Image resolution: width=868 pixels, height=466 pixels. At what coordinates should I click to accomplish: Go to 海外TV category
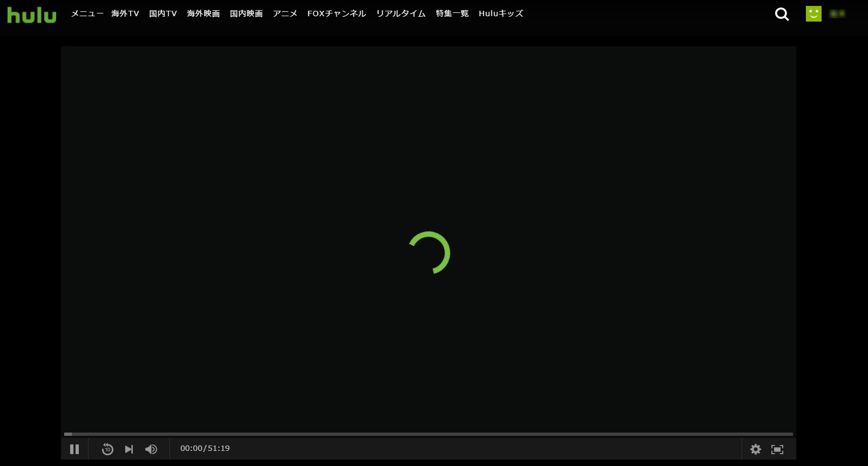(x=125, y=13)
